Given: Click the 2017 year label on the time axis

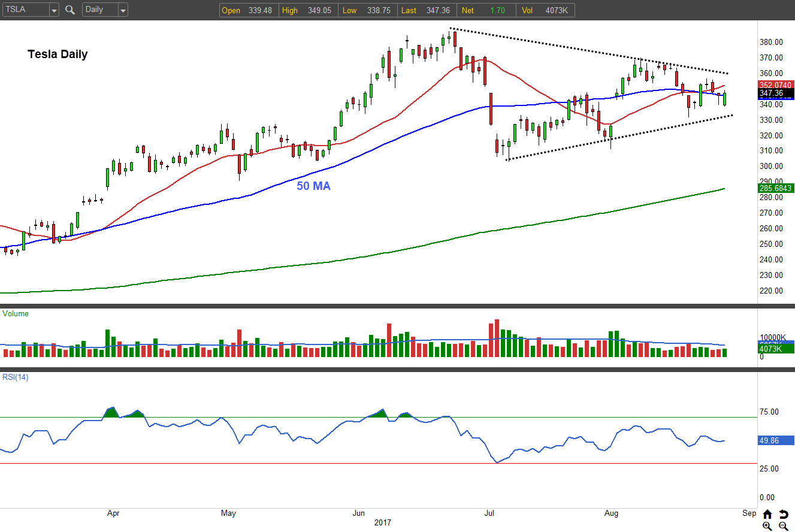Looking at the screenshot, I should 382,522.
